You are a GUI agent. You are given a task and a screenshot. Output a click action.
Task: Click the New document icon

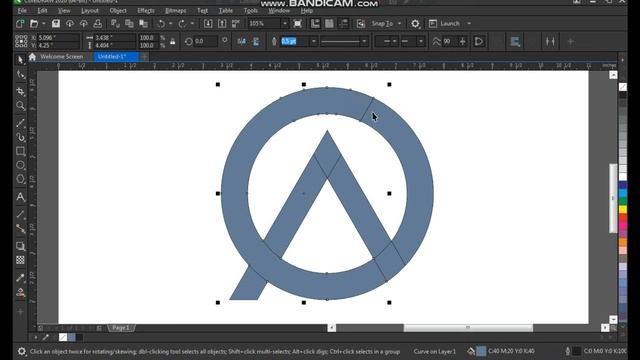click(20, 24)
